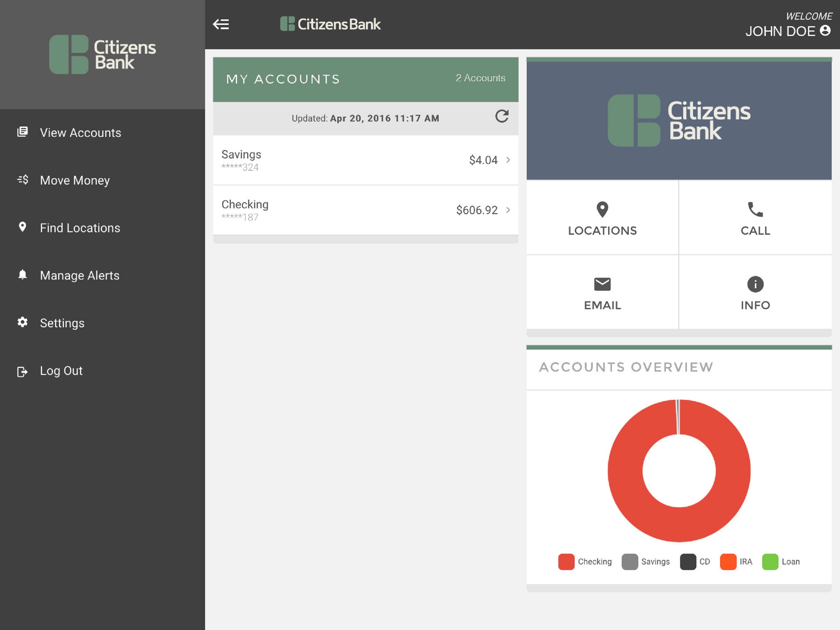Click the MY ACCOUNTS header title

coord(283,79)
